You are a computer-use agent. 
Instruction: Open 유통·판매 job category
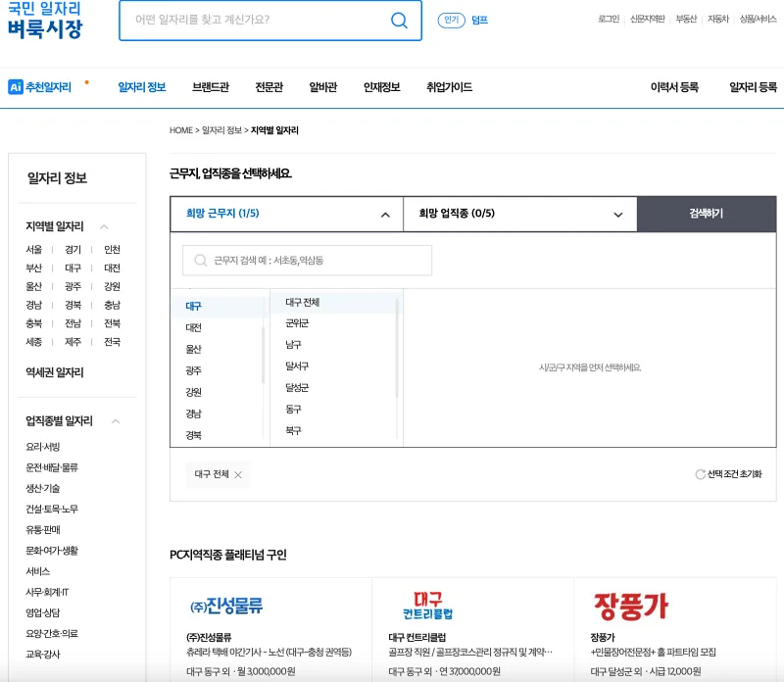point(43,529)
